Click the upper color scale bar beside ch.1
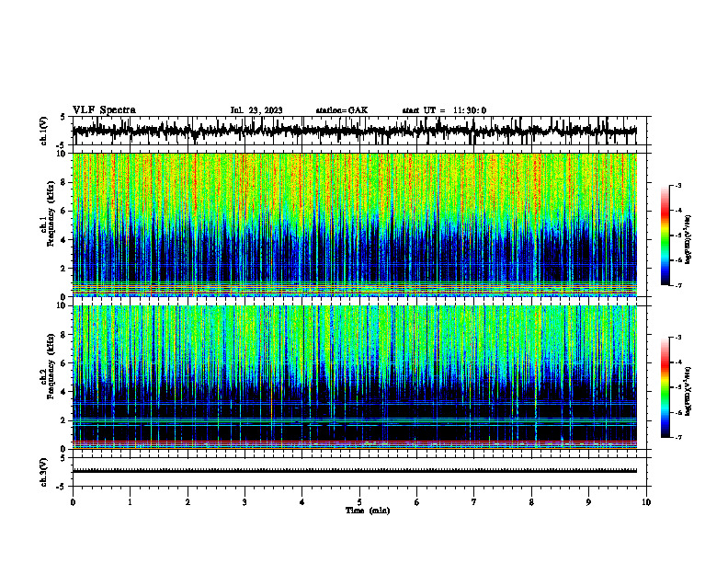The width and height of the screenshot is (728, 563). pos(665,236)
